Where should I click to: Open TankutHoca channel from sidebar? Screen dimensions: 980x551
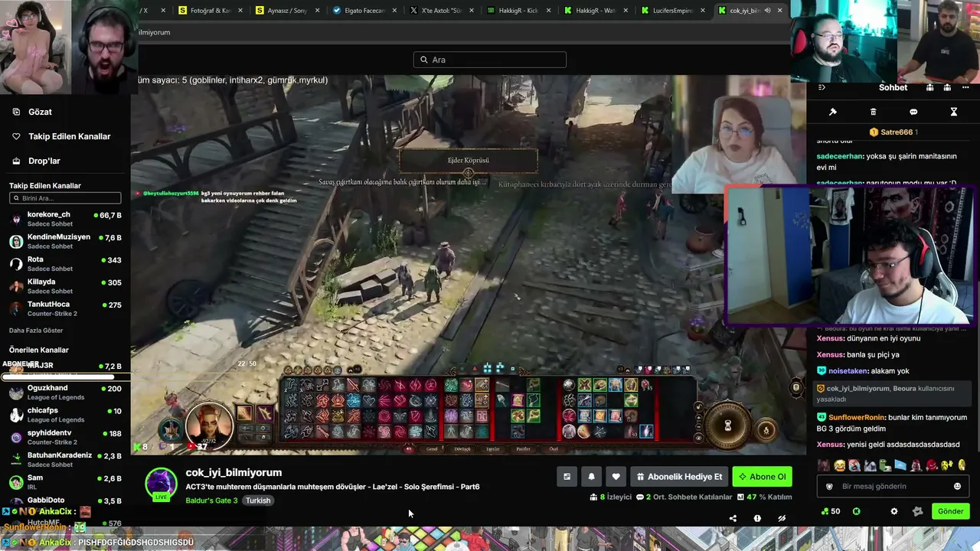[65, 308]
